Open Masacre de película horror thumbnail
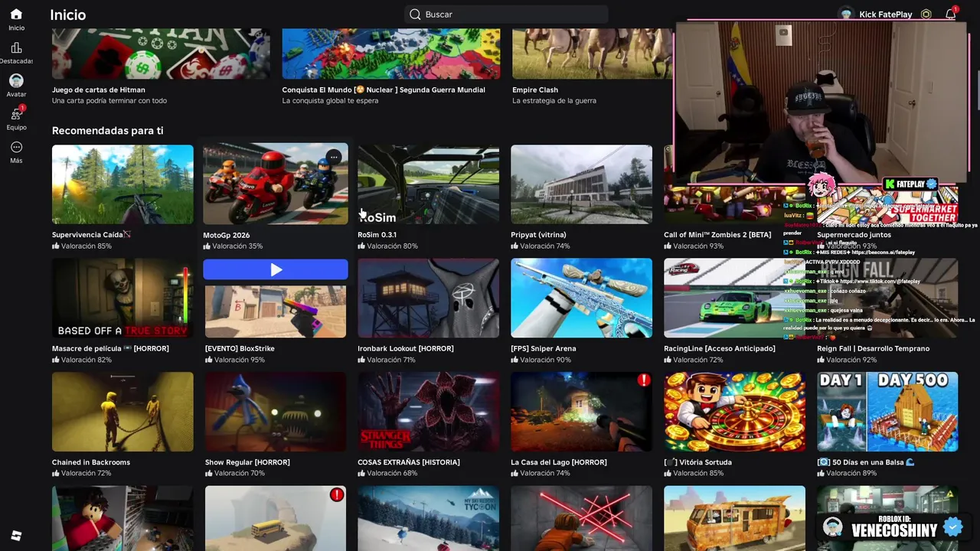This screenshot has height=551, width=980. (x=122, y=298)
